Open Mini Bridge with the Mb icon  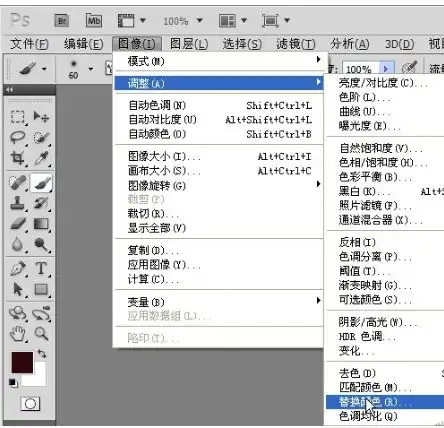pos(94,21)
